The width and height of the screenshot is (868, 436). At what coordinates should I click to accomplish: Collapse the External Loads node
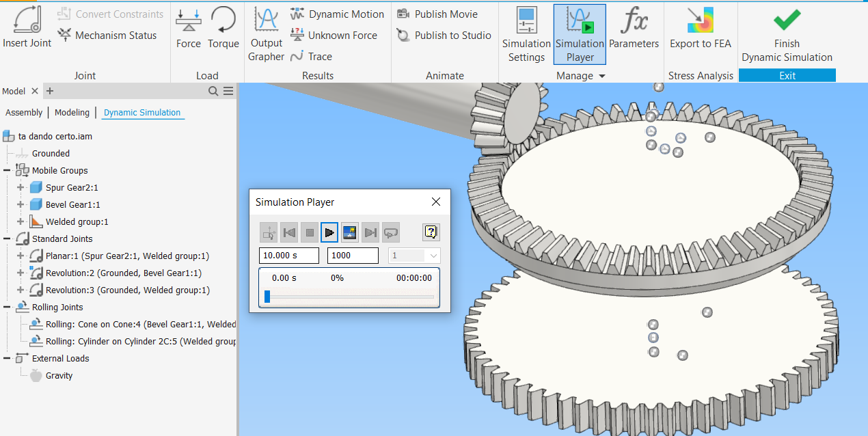[6, 358]
